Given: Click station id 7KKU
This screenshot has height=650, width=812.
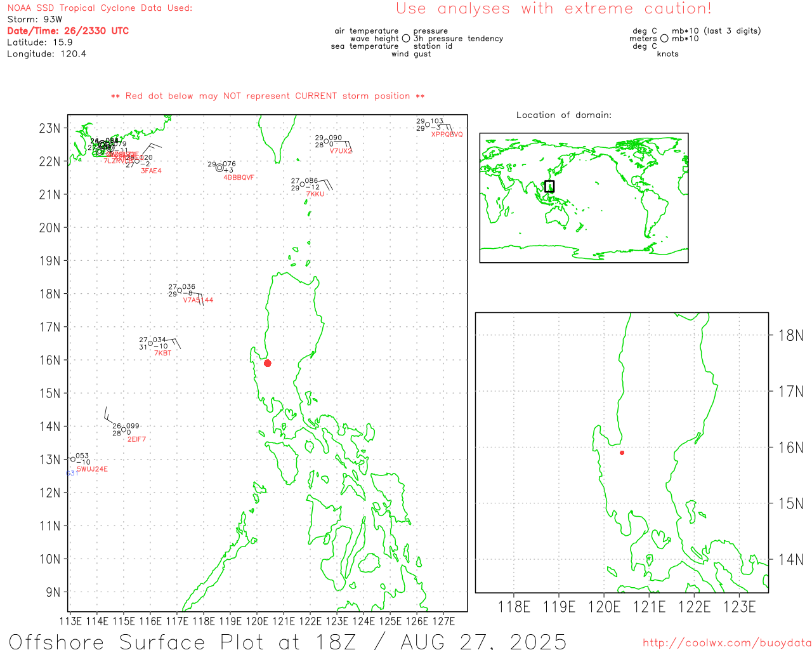Looking at the screenshot, I should 315,194.
